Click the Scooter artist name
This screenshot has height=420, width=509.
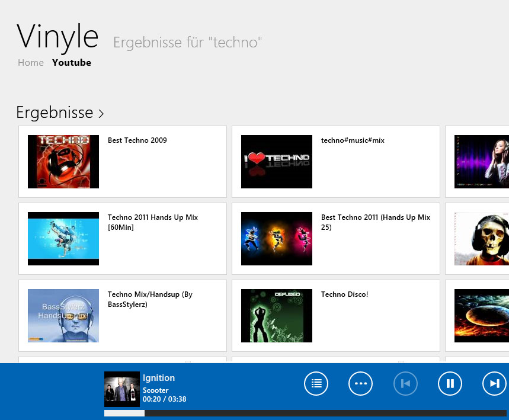point(155,390)
